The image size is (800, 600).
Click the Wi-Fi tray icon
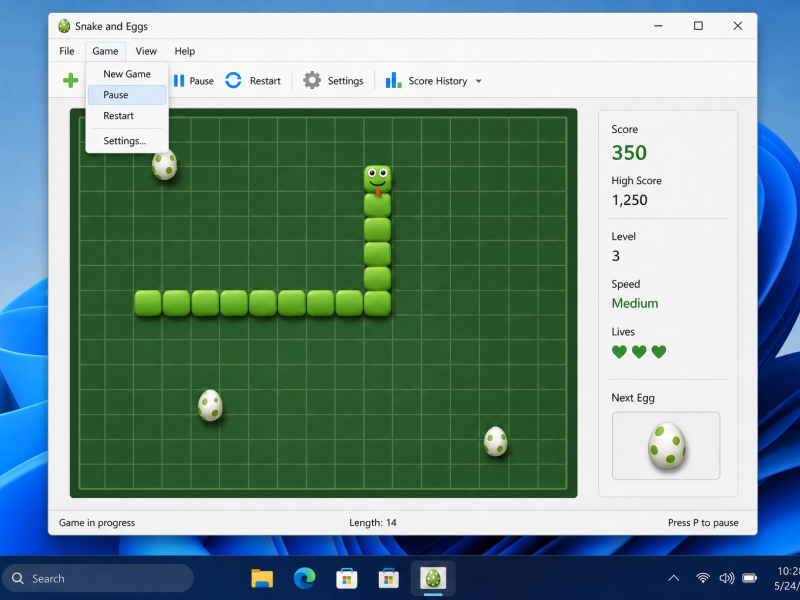point(703,578)
